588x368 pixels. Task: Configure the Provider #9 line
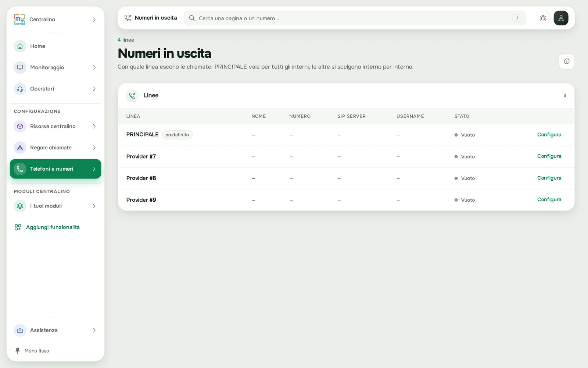[x=549, y=200]
